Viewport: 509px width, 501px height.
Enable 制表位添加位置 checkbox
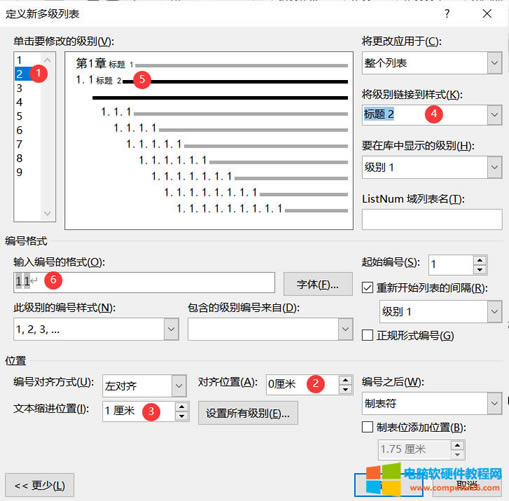click(367, 427)
